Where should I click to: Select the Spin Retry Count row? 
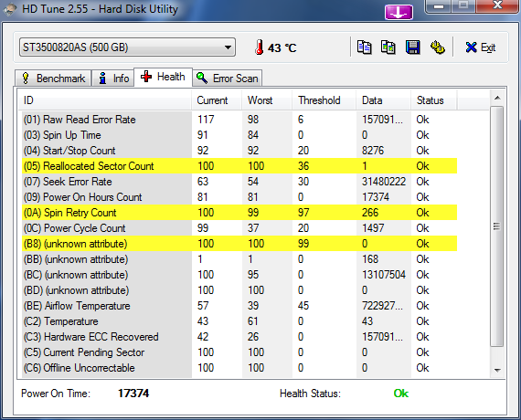239,213
